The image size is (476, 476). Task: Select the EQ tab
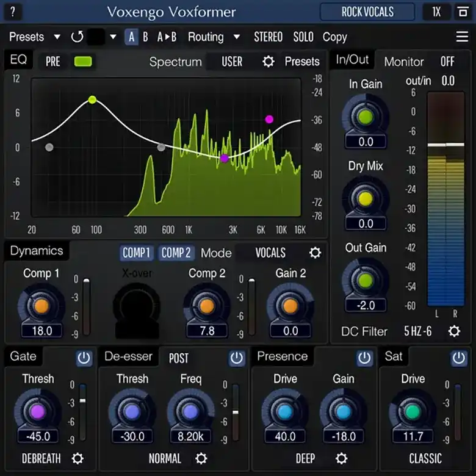18,60
